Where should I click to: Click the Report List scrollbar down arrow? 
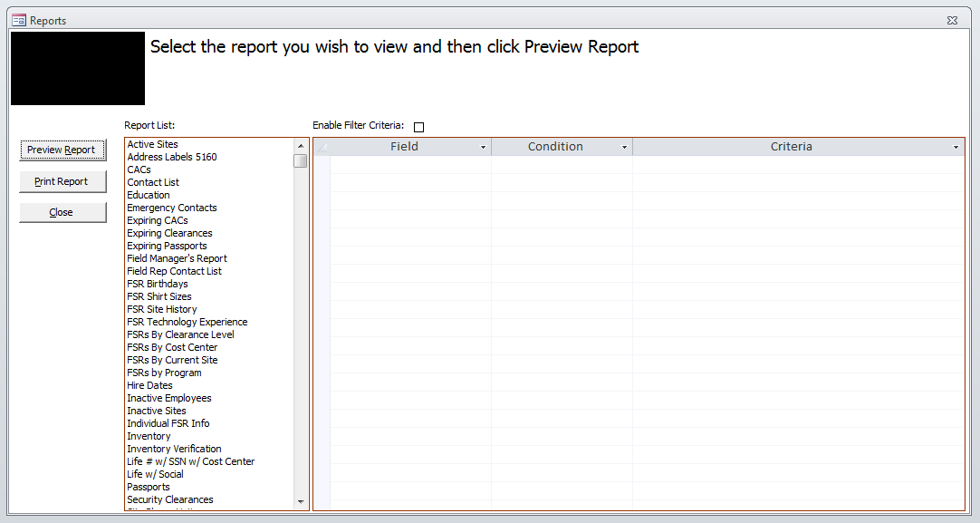pos(302,500)
